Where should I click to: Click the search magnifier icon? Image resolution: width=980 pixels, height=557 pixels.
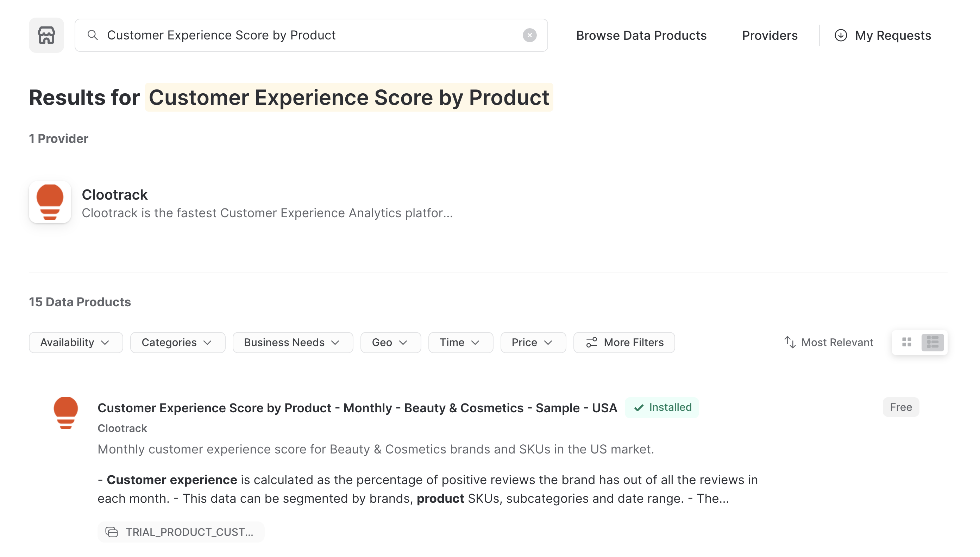click(93, 35)
